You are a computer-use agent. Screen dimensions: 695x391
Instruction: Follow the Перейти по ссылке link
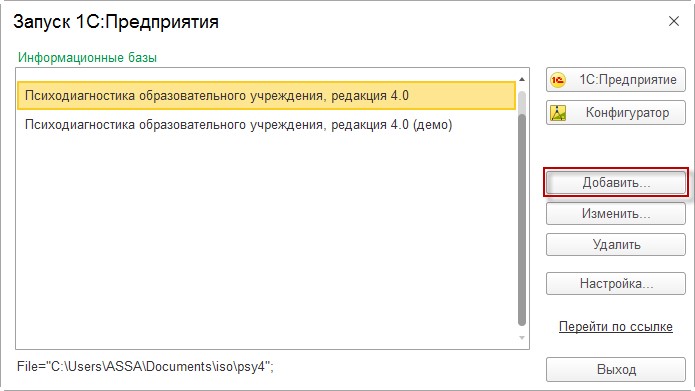coord(616,327)
